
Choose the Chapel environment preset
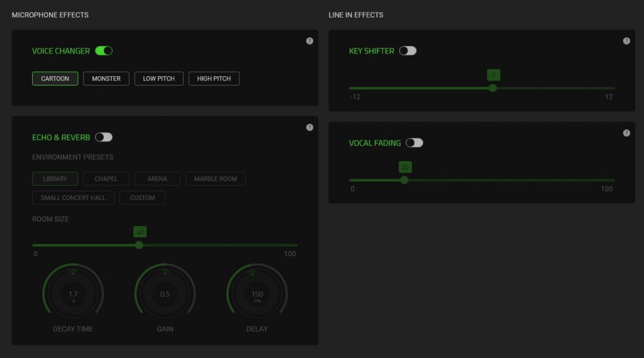coord(106,179)
